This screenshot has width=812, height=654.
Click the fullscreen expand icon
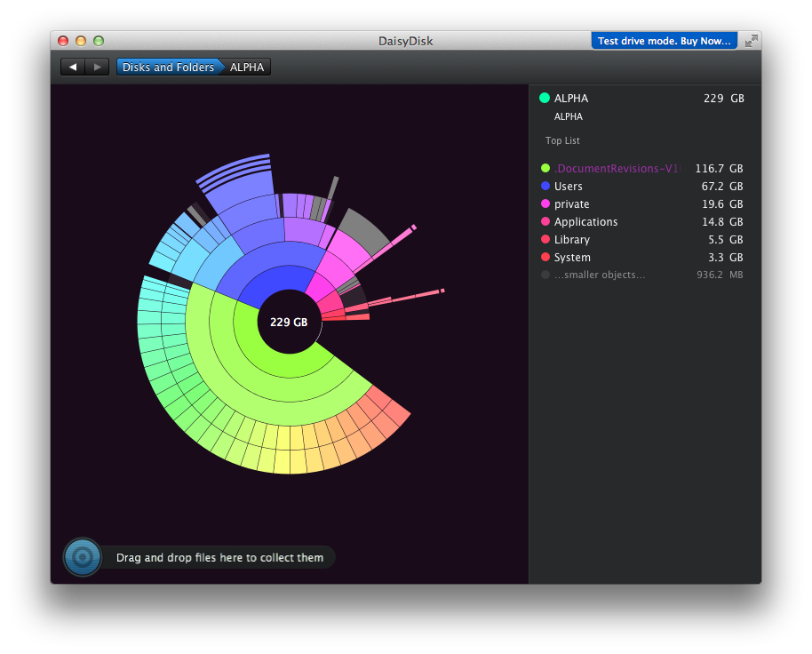point(751,41)
